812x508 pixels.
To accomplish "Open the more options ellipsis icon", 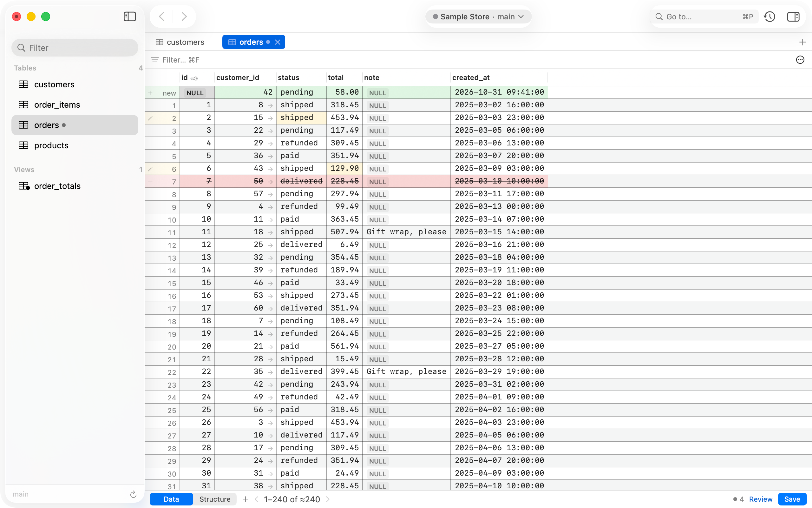I will [x=800, y=60].
